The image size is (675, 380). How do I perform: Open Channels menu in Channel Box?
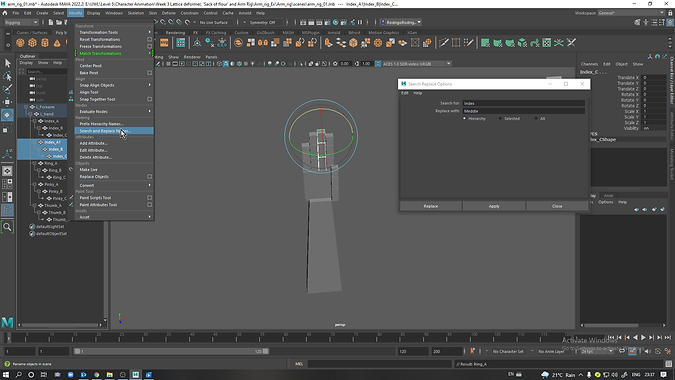(589, 64)
